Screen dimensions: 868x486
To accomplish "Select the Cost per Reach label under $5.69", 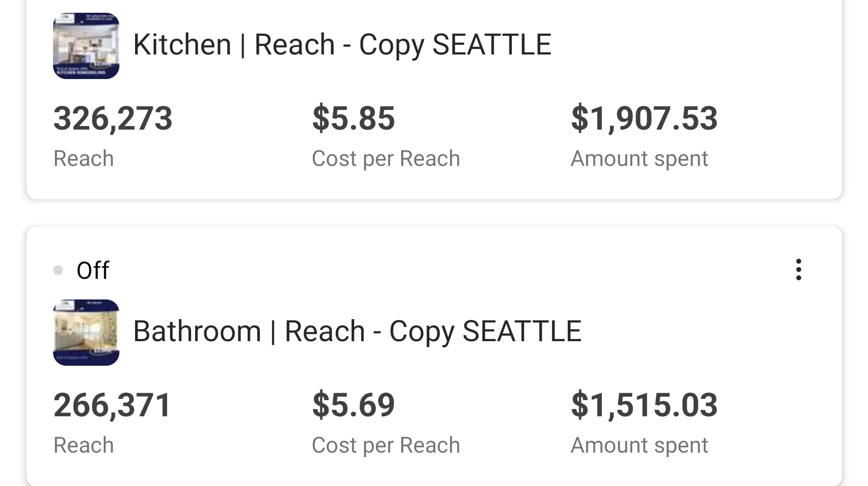I will pos(386,445).
